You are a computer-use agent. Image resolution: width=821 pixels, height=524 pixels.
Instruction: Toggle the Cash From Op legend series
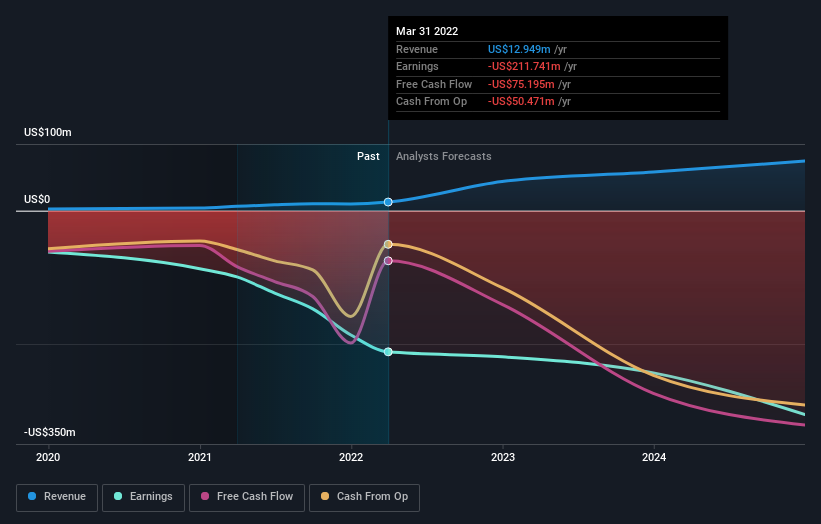click(364, 497)
